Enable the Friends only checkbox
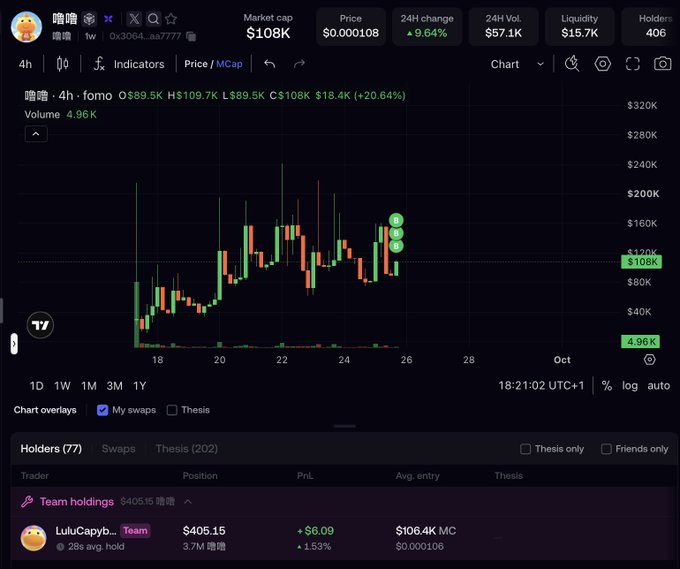Image resolution: width=680 pixels, height=569 pixels. click(x=606, y=449)
